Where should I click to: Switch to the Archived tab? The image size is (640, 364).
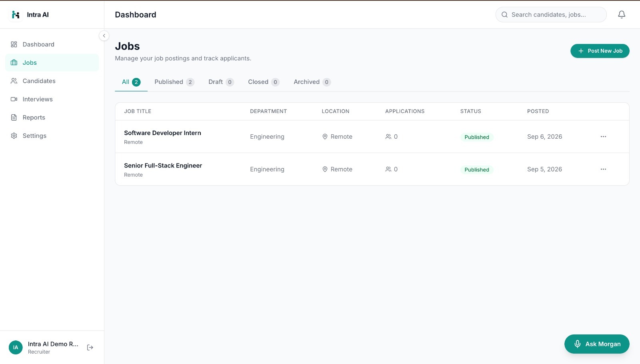312,82
